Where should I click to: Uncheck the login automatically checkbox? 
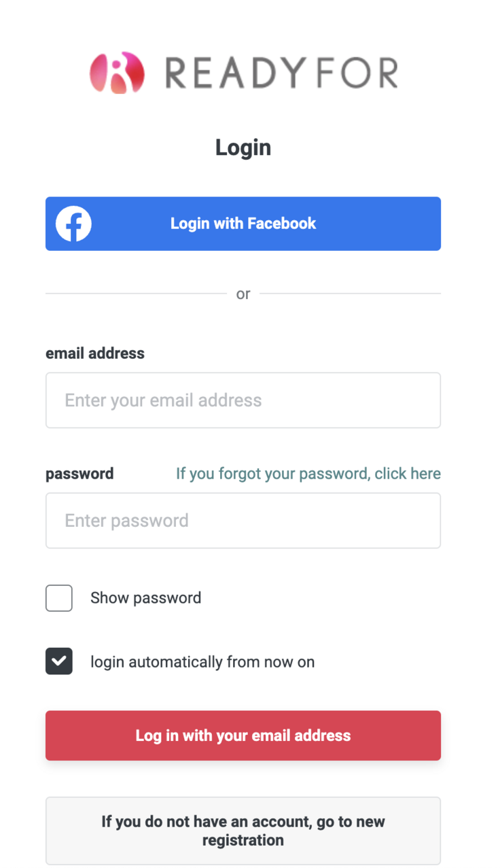click(59, 661)
